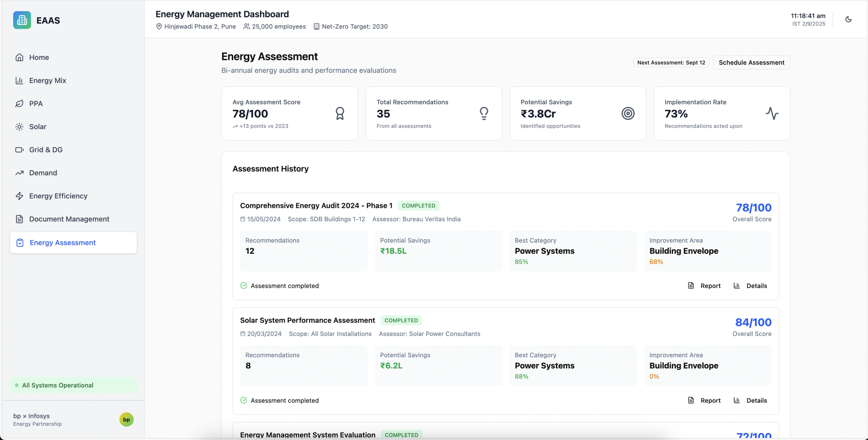Image resolution: width=868 pixels, height=440 pixels.
Task: Click Next Assessment Sept 12 badge
Action: 671,62
